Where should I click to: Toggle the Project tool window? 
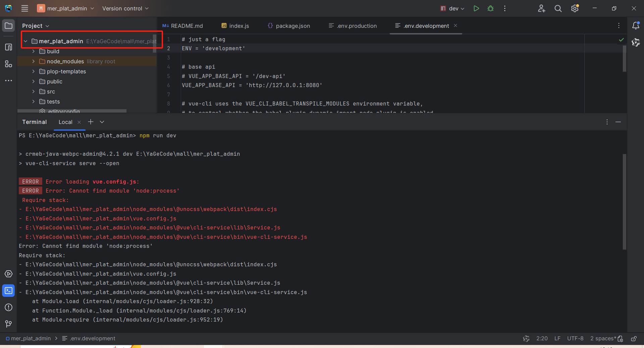pos(9,26)
